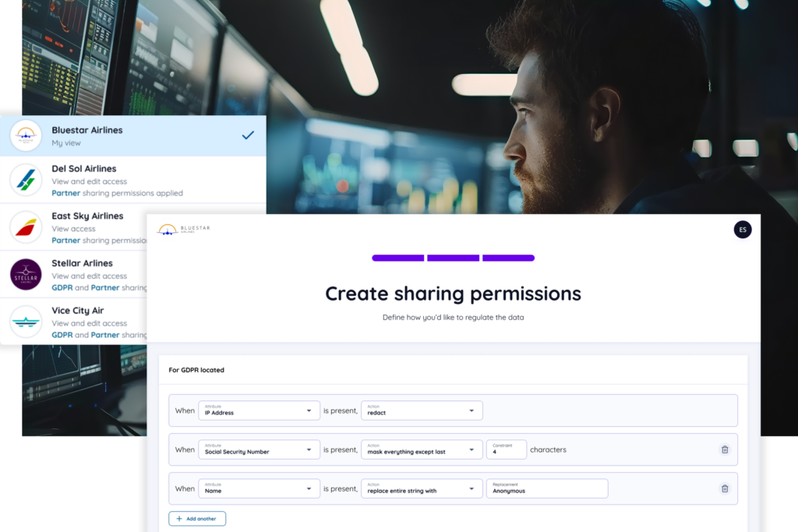Click GDPR link under Stellar Arlines
This screenshot has width=798, height=532.
(62, 288)
